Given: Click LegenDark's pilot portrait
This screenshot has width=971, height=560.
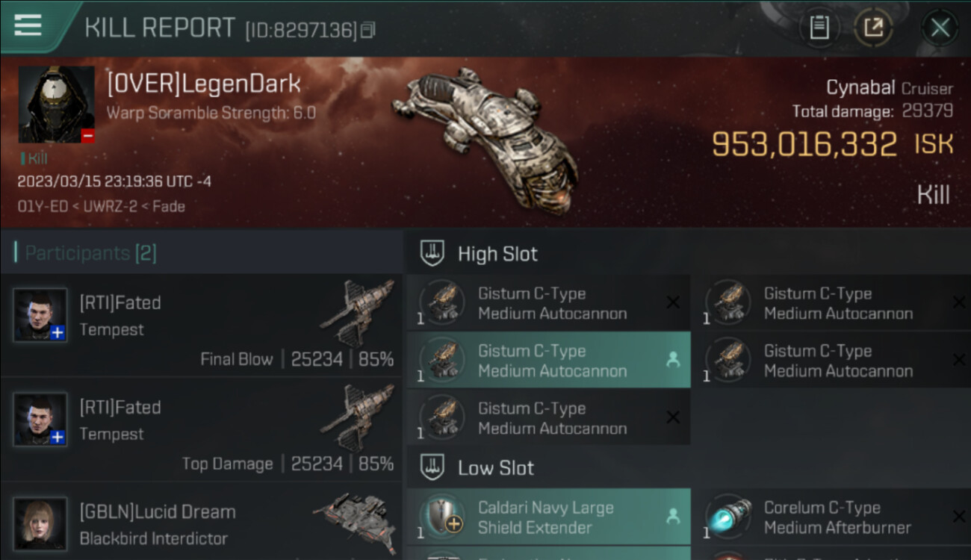Looking at the screenshot, I should pos(57,105).
